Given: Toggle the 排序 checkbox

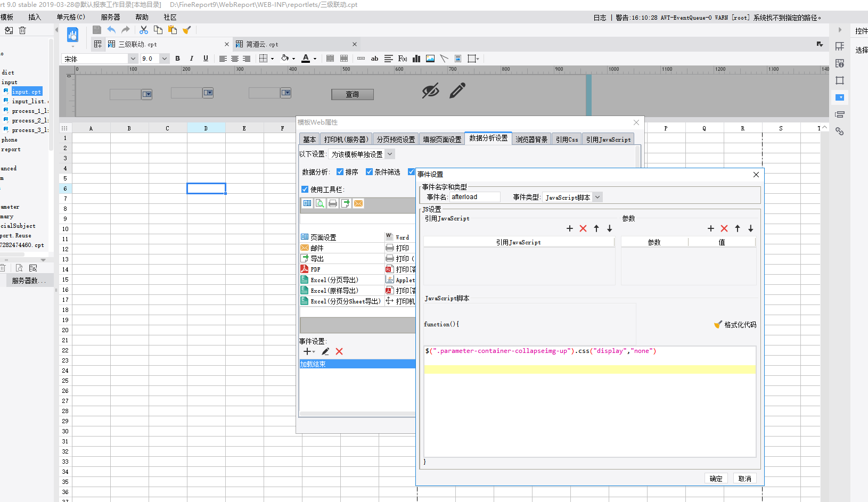Looking at the screenshot, I should [340, 172].
